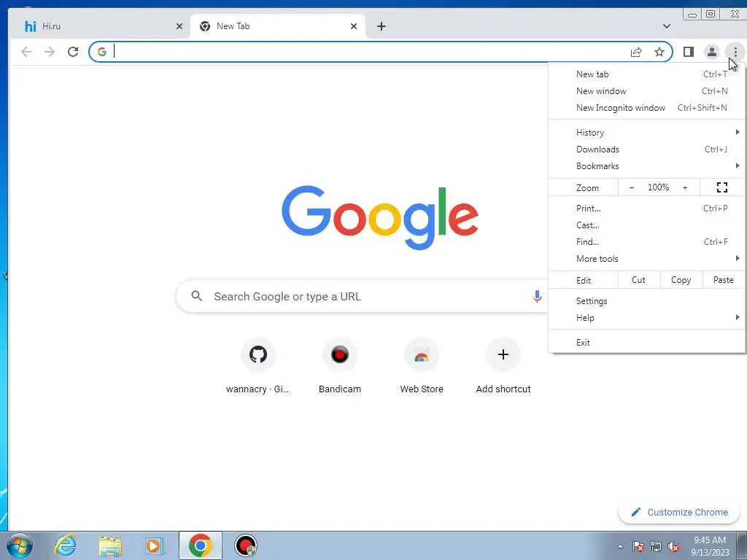Reload the current page
The height and width of the screenshot is (560, 747).
tap(73, 52)
